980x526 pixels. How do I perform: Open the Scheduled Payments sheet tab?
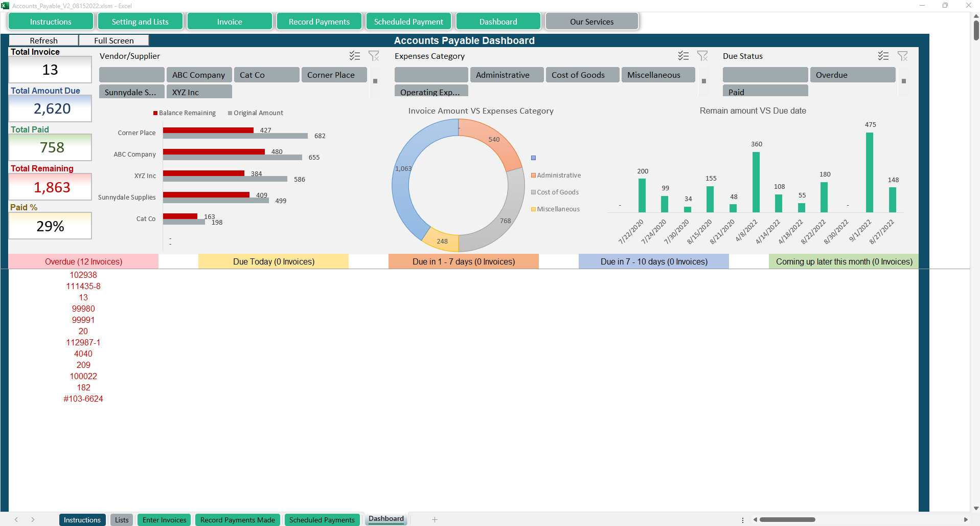(x=322, y=520)
